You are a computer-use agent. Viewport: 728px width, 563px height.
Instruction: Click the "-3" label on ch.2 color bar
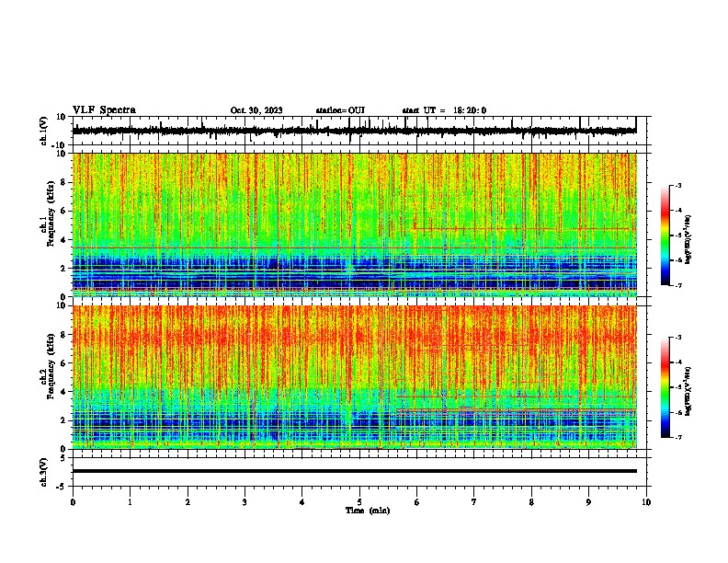(678, 338)
